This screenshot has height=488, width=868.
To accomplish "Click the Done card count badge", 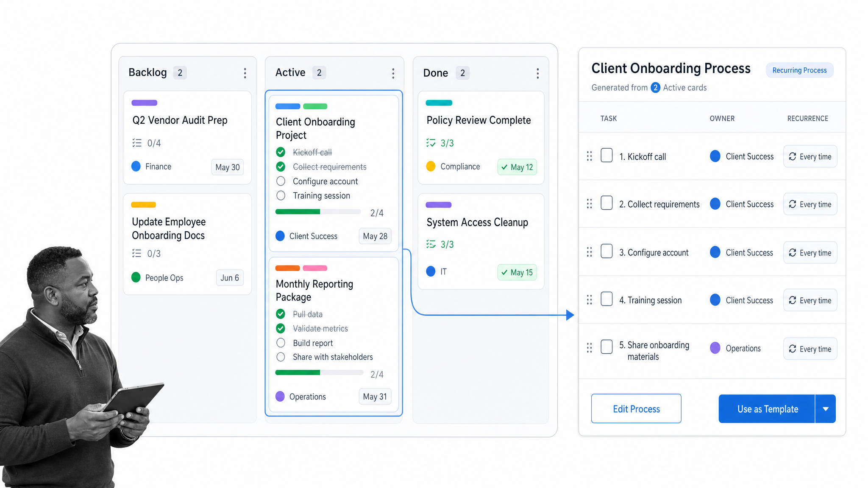I will [x=462, y=73].
